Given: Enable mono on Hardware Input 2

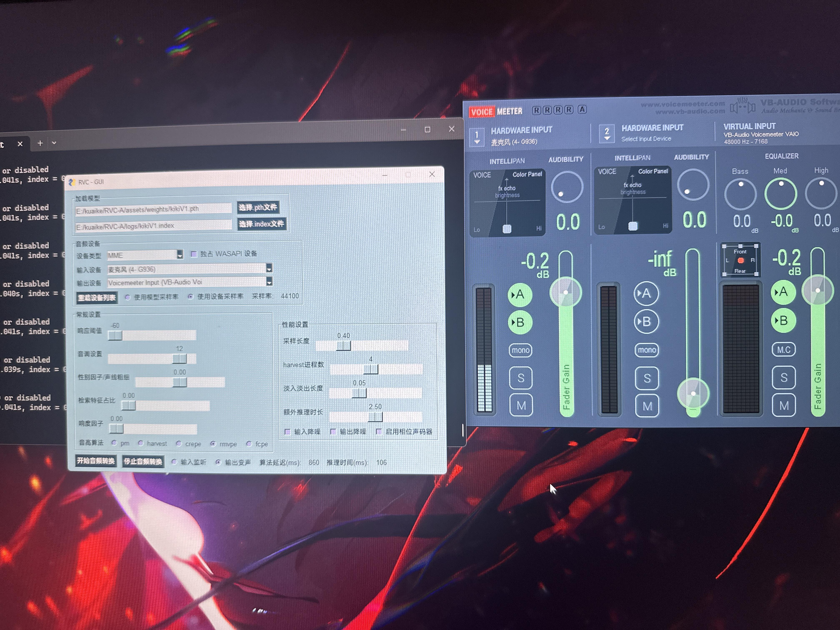Looking at the screenshot, I should [647, 350].
